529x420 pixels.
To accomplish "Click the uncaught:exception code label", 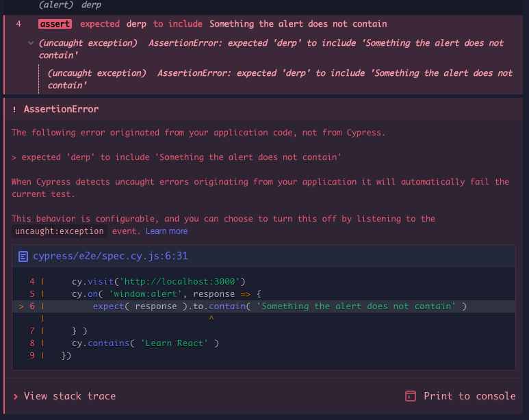I will click(x=60, y=231).
